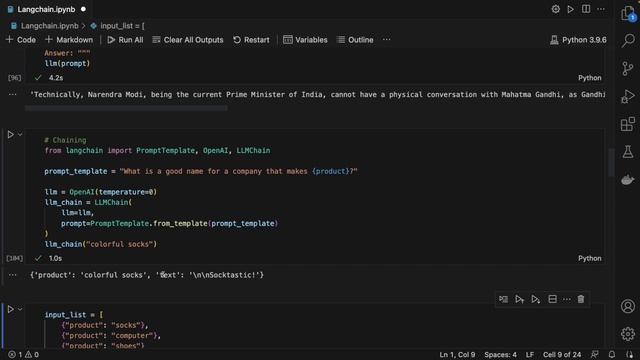Open editor More Actions ellipsis at top right
Image resolution: width=640 pixels, height=360 pixels.
pyautogui.click(x=601, y=9)
